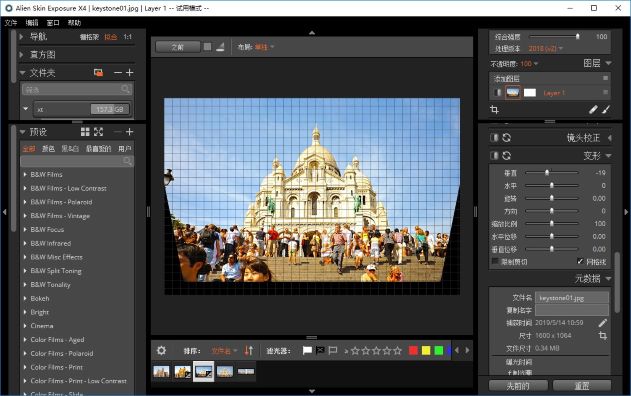
Task: Filter by unflagged outline flag
Action: [333, 351]
